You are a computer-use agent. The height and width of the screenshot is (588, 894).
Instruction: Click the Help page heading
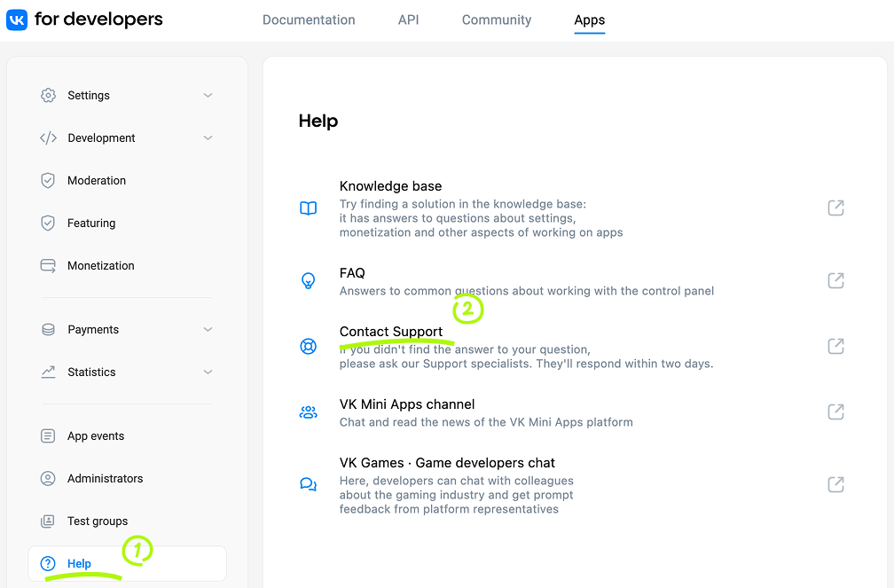318,121
